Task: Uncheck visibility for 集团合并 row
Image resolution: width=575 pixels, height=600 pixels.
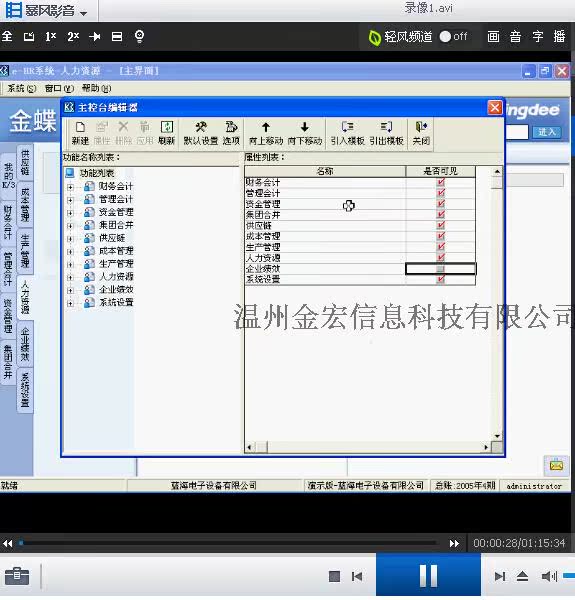Action: click(x=441, y=214)
